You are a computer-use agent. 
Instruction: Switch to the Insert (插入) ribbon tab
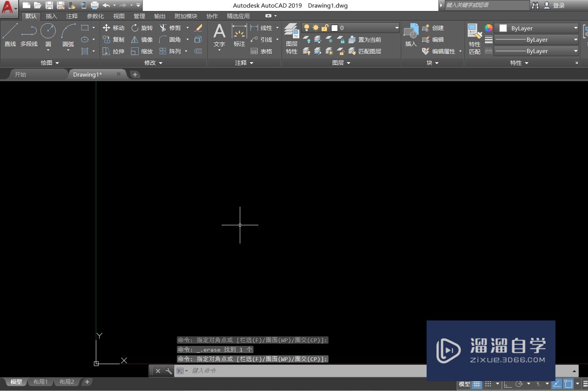pyautogui.click(x=51, y=16)
